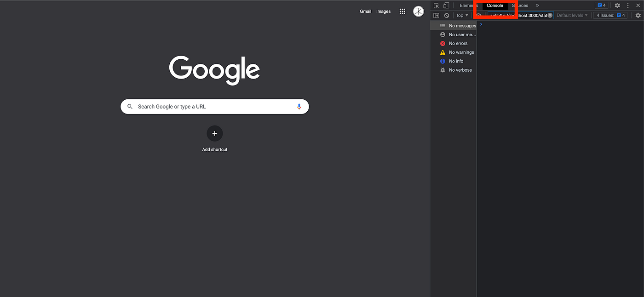This screenshot has width=644, height=297.
Task: Switch to the Console tab
Action: pos(495,6)
